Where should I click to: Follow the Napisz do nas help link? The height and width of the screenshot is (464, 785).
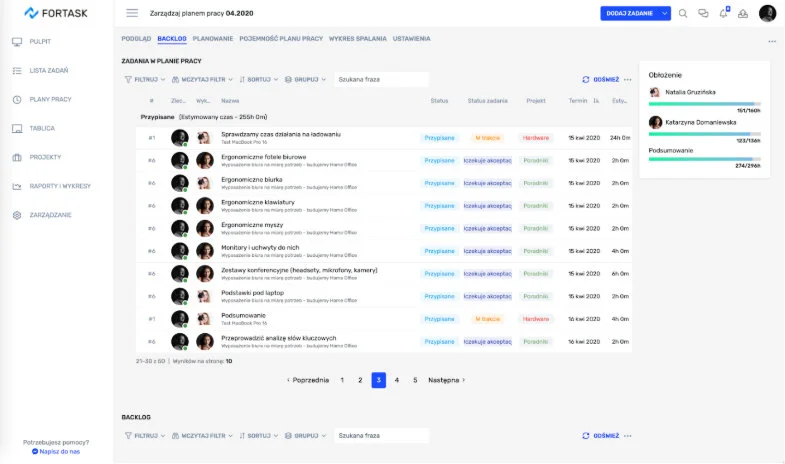60,452
